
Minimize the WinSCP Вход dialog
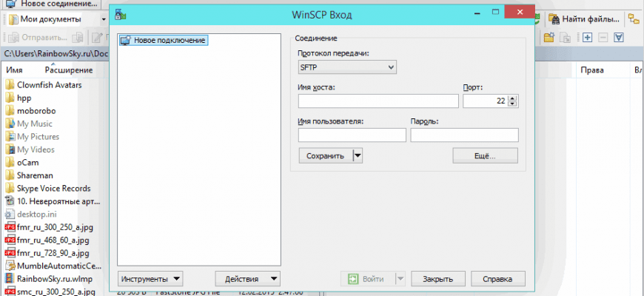coord(477,13)
